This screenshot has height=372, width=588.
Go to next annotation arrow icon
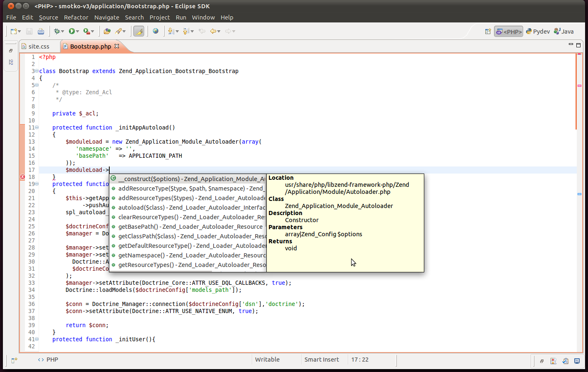(x=170, y=31)
